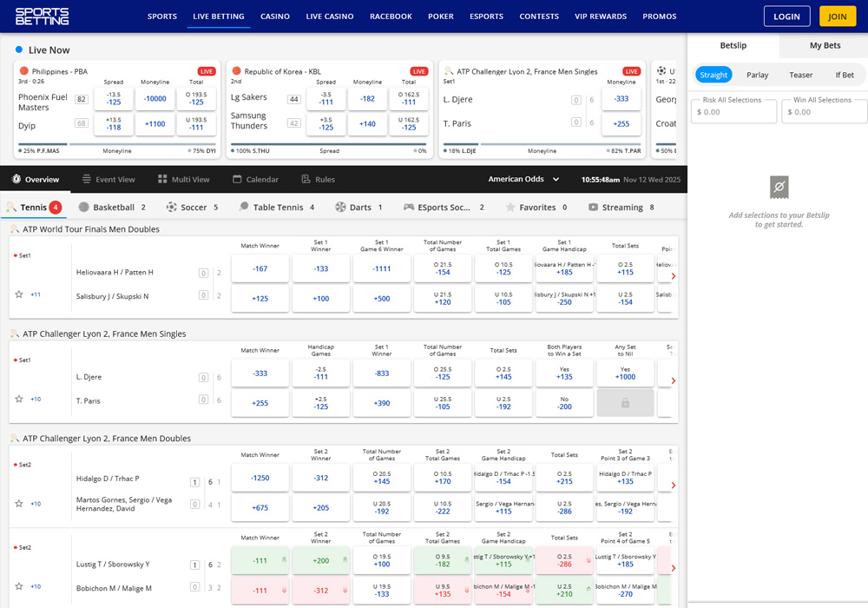The image size is (868, 608).
Task: Select the Parlay bet type
Action: click(757, 75)
